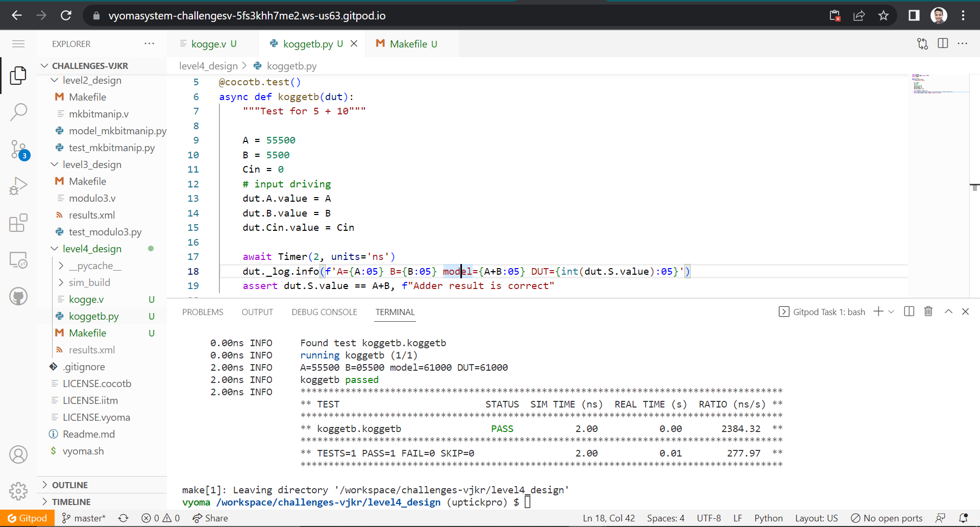The width and height of the screenshot is (980, 527).
Task: Open the Explorer view in activity bar
Action: tap(18, 75)
